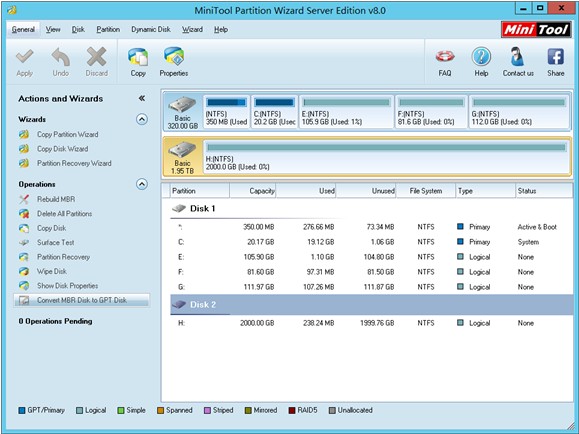The width and height of the screenshot is (579, 434).
Task: Click the Partition Recovery Wizard icon
Action: pyautogui.click(x=24, y=163)
